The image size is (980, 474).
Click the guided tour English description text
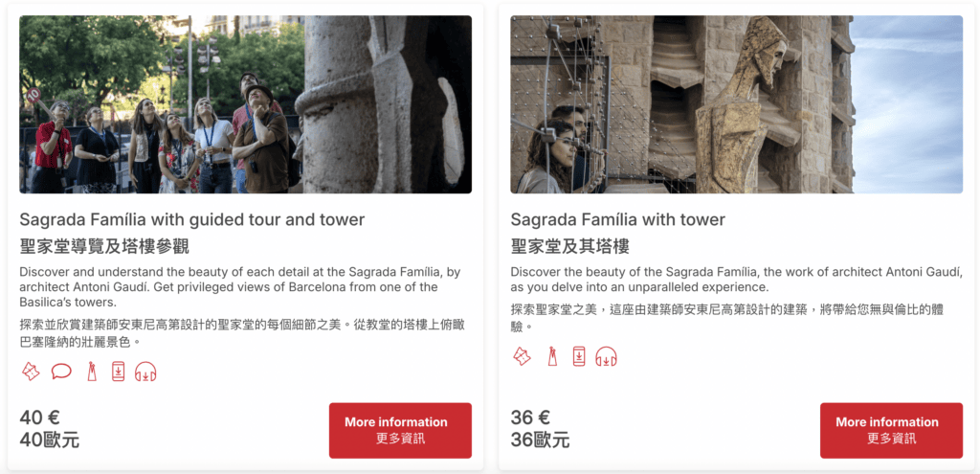click(x=240, y=287)
